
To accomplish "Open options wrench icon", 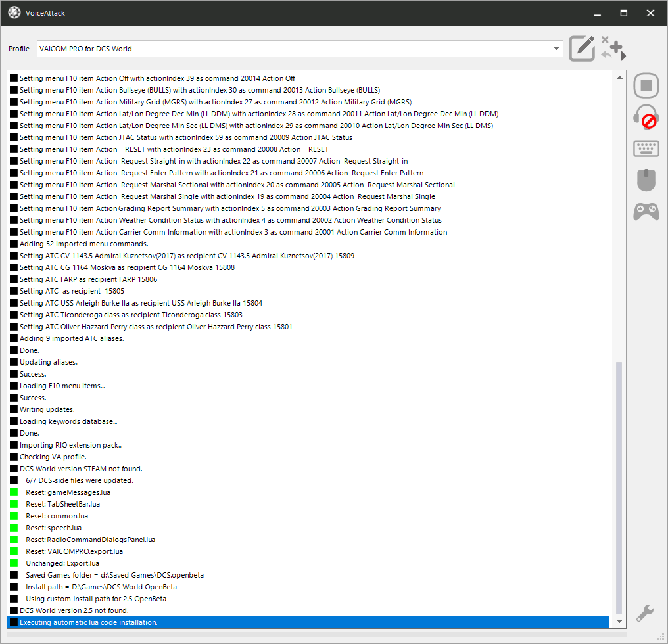I will tap(645, 613).
